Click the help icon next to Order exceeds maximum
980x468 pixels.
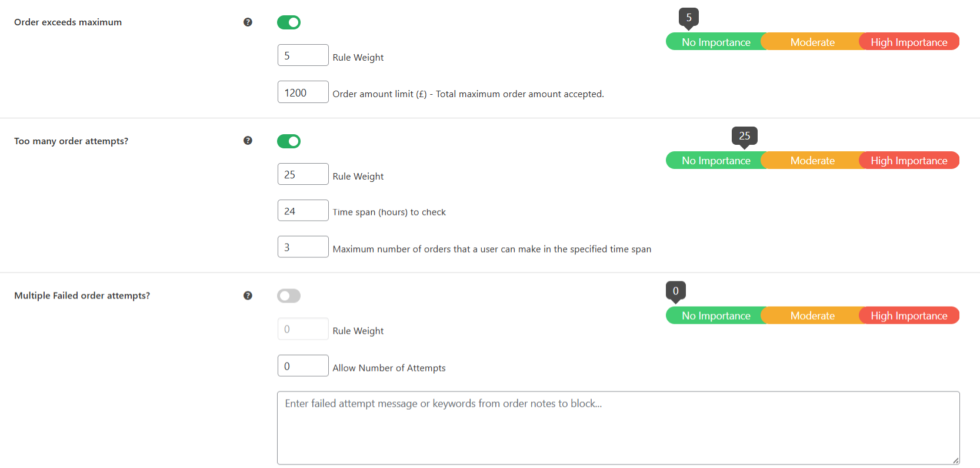(248, 22)
